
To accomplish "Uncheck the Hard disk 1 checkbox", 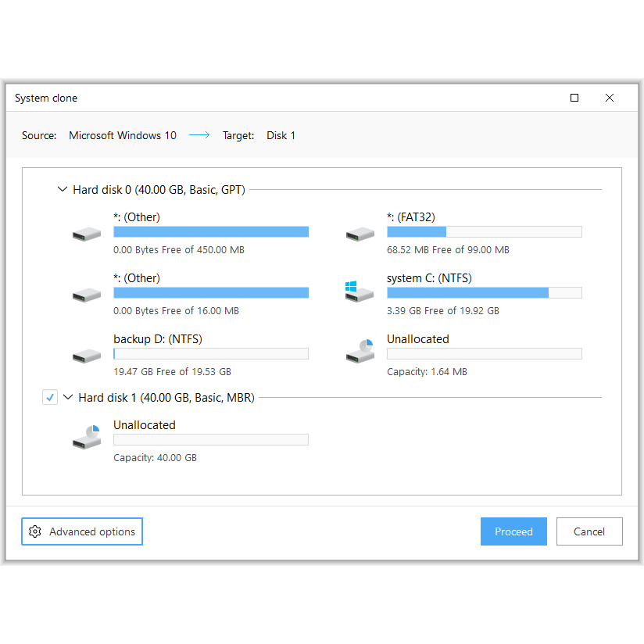I will click(x=50, y=397).
